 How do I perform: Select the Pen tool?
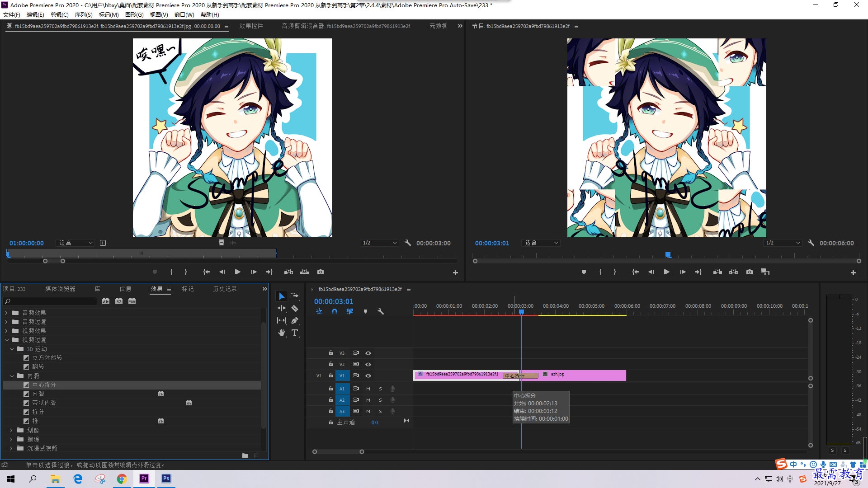[x=295, y=320]
